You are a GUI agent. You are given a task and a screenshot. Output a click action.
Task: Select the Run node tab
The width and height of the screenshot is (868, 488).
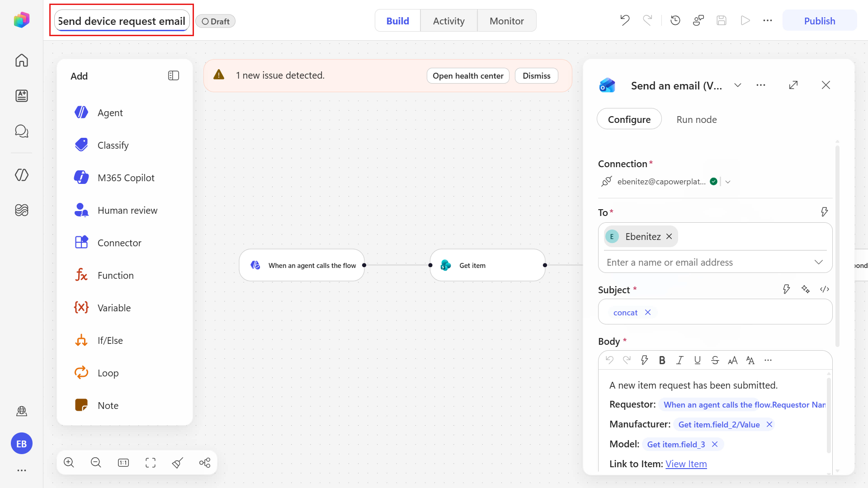pyautogui.click(x=697, y=119)
